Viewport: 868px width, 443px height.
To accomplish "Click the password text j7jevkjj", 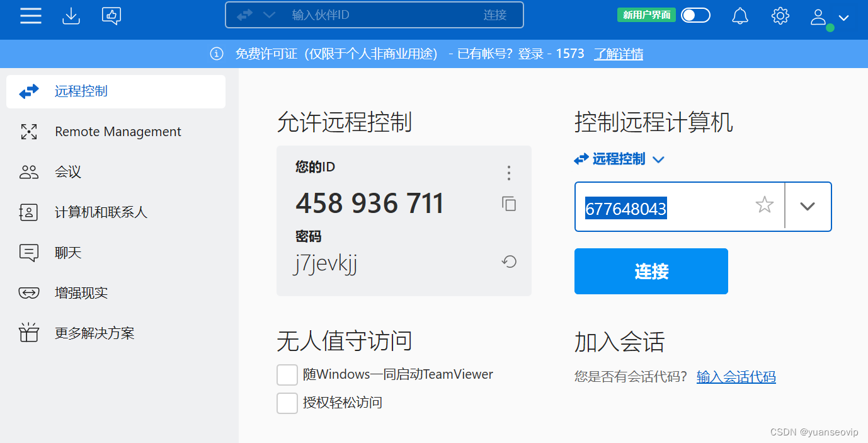I will coord(326,263).
